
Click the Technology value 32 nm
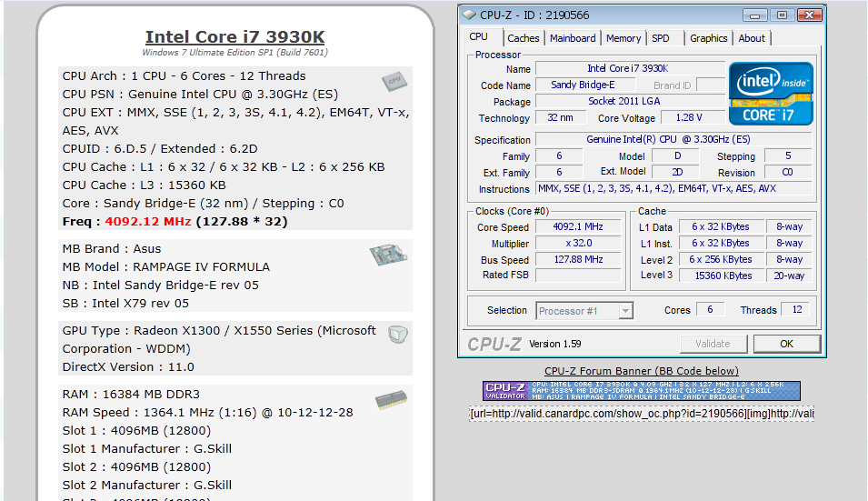[560, 117]
